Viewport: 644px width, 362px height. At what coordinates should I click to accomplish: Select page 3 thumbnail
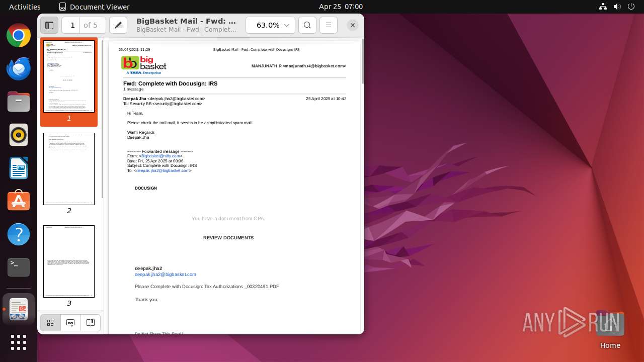click(69, 261)
